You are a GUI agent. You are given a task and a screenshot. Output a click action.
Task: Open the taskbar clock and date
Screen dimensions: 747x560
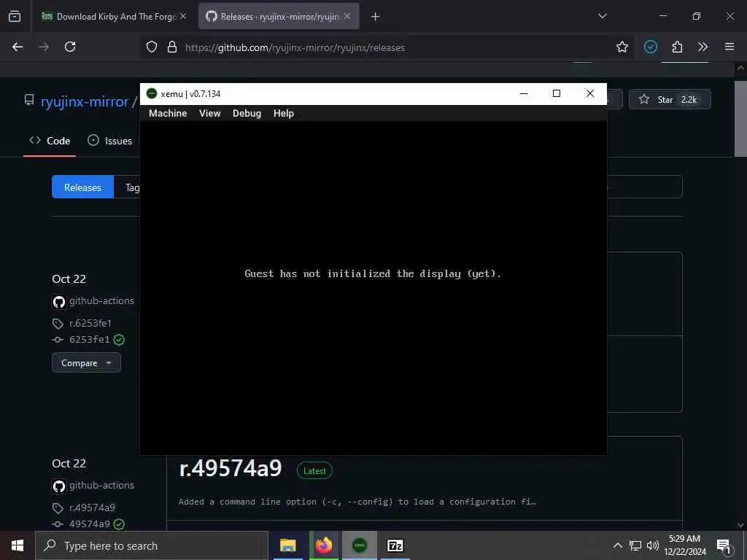click(685, 545)
